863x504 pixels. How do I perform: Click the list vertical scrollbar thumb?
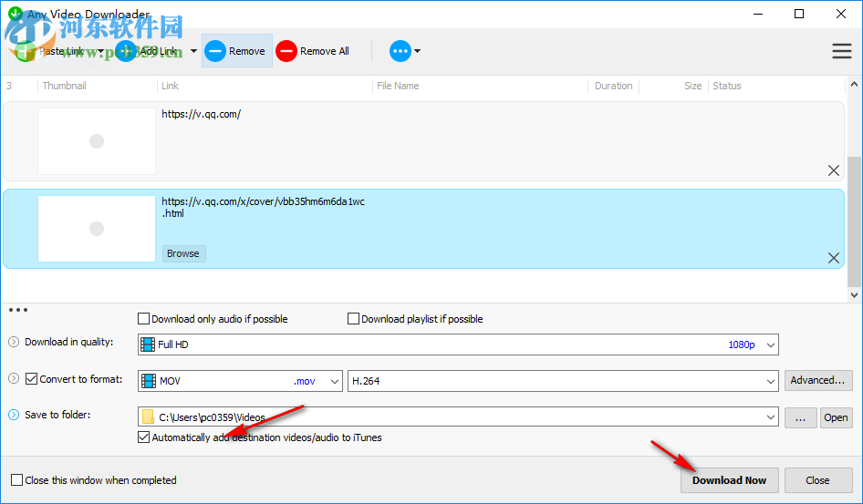[x=854, y=221]
